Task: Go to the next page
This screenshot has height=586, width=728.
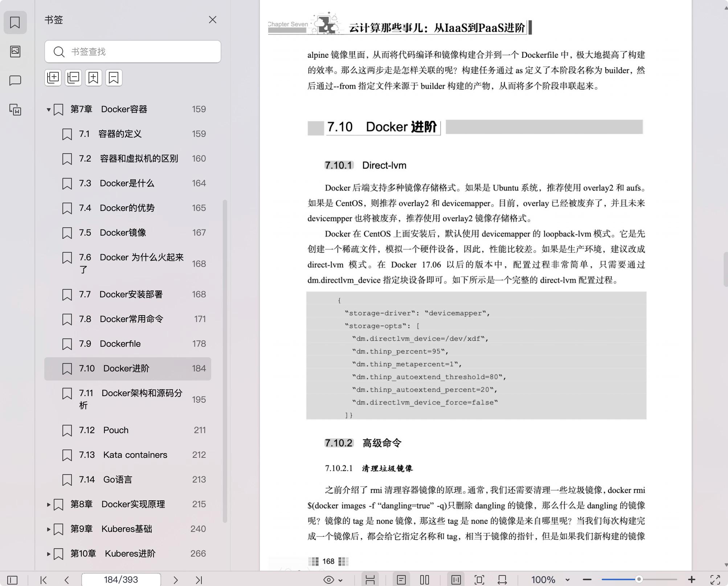Action: click(176, 580)
